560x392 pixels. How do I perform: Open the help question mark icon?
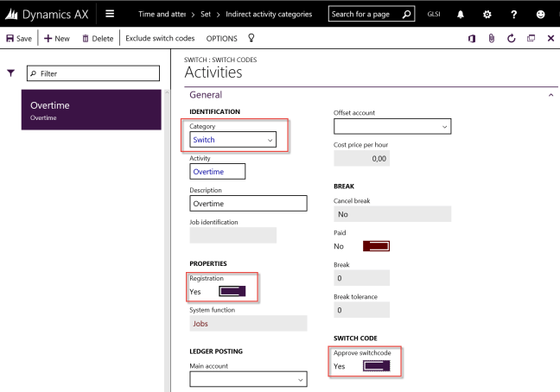point(514,14)
